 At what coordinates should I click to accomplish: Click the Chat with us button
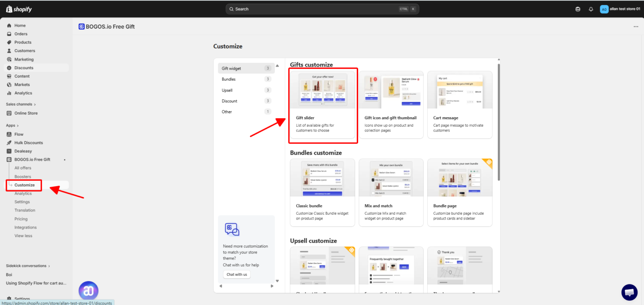pyautogui.click(x=237, y=274)
